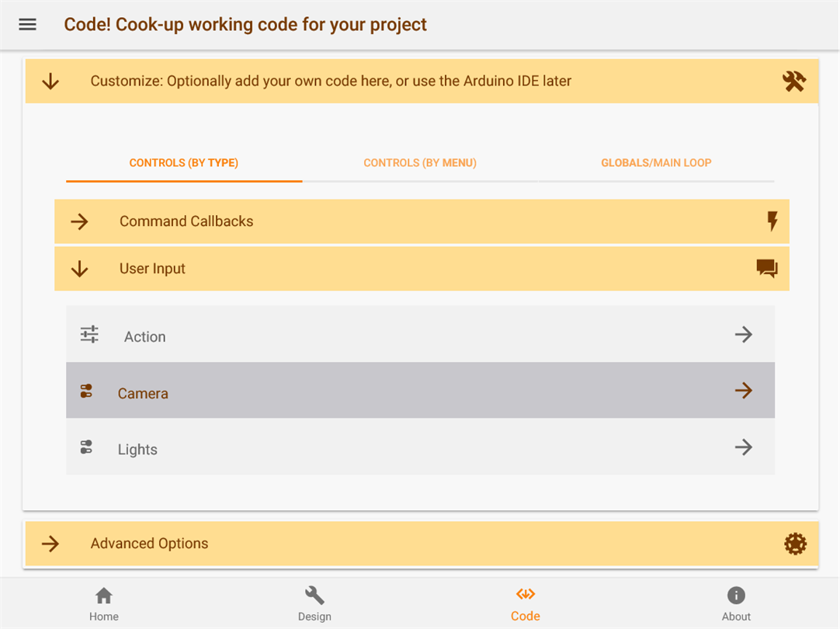This screenshot has height=629, width=840.
Task: Open the Lights control arrow
Action: point(743,447)
